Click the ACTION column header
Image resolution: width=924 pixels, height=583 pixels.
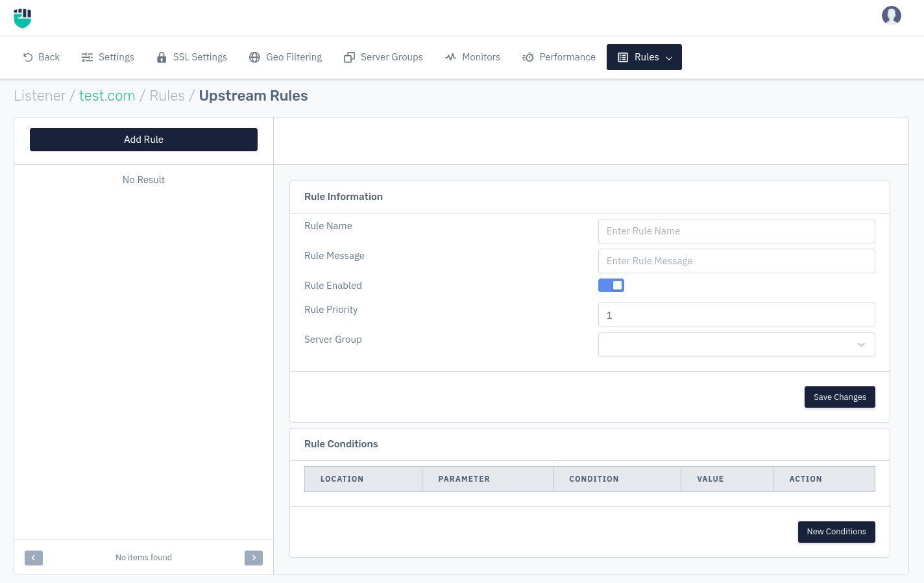pyautogui.click(x=824, y=479)
